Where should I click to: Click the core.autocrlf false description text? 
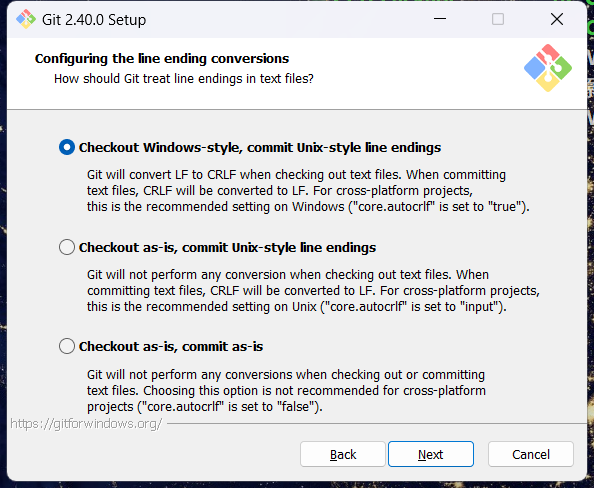(286, 391)
